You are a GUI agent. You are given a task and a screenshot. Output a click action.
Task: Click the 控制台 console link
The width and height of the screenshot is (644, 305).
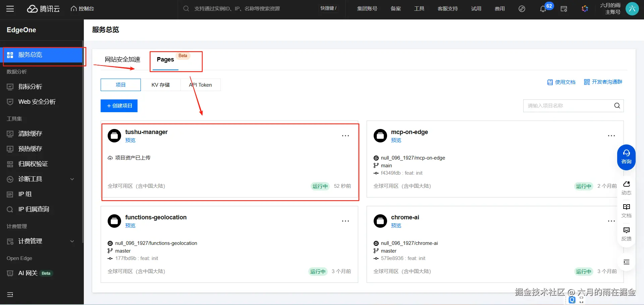tap(86, 9)
